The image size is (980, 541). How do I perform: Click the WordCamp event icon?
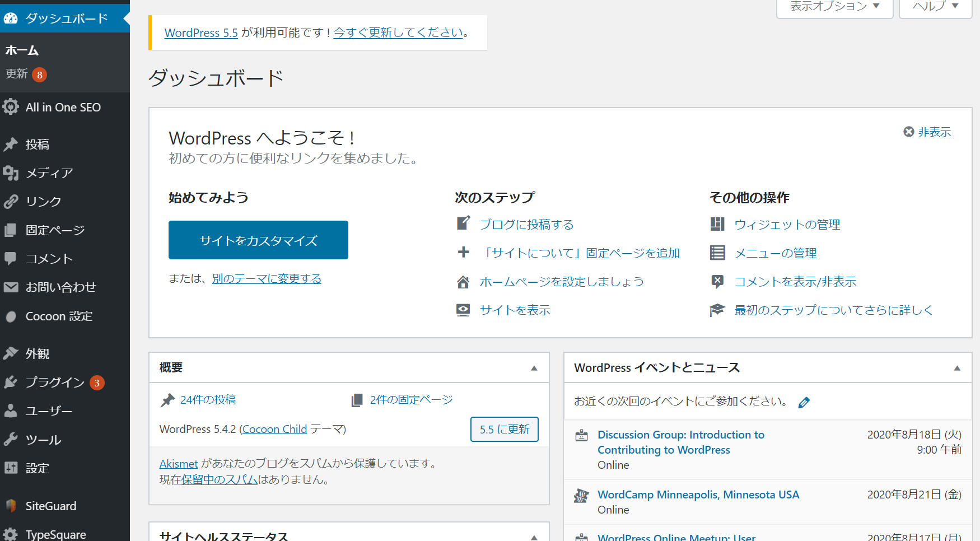tap(582, 496)
